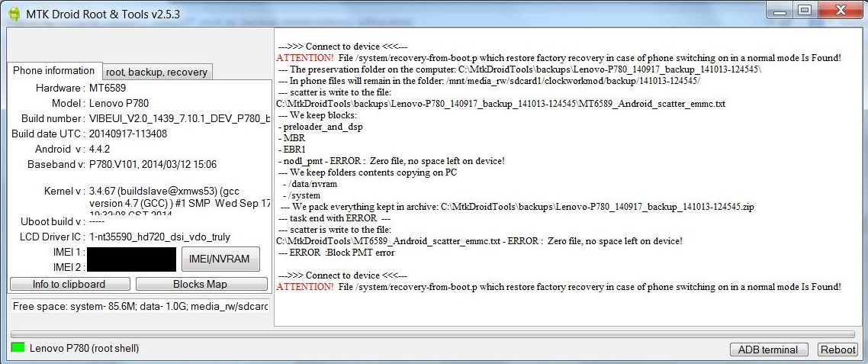Launch the ADB terminal
The width and height of the screenshot is (868, 364).
[767, 350]
